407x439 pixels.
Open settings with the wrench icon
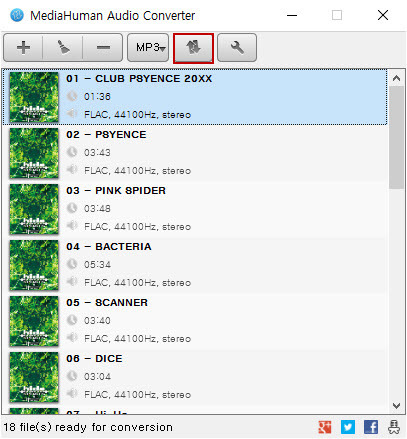pos(237,48)
